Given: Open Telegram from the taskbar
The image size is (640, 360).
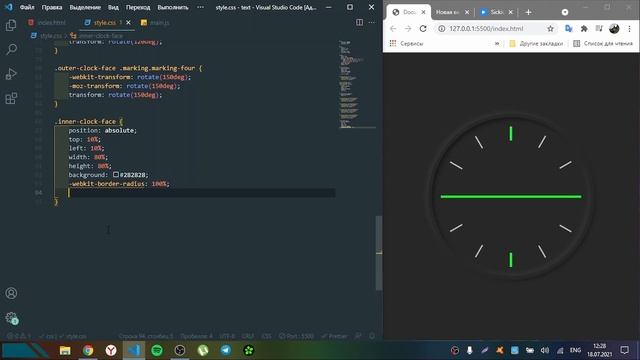Looking at the screenshot, I should pyautogui.click(x=226, y=350).
